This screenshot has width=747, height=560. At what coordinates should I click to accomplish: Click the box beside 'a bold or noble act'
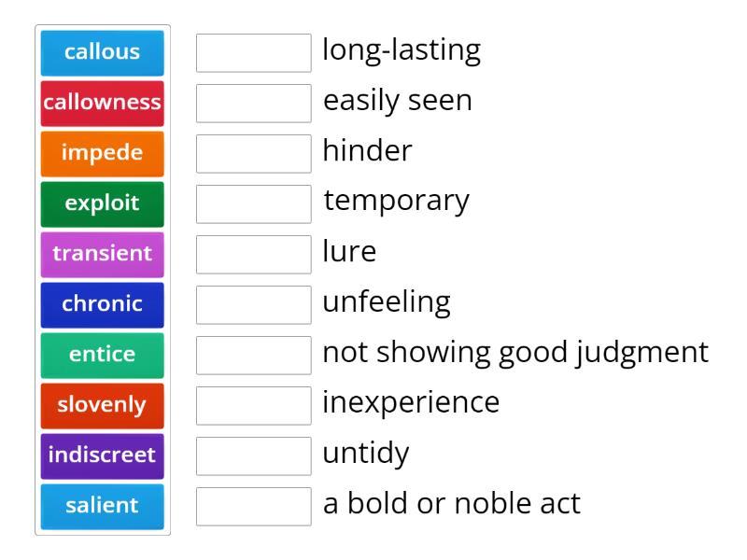(253, 506)
